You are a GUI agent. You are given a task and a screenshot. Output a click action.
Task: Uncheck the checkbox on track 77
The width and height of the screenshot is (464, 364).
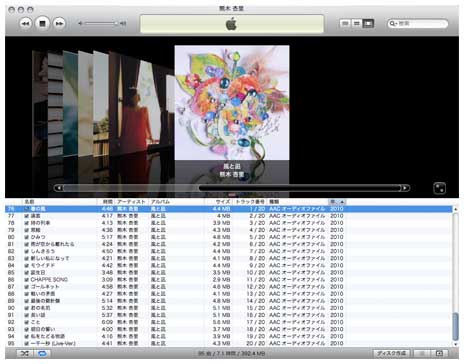click(x=26, y=216)
